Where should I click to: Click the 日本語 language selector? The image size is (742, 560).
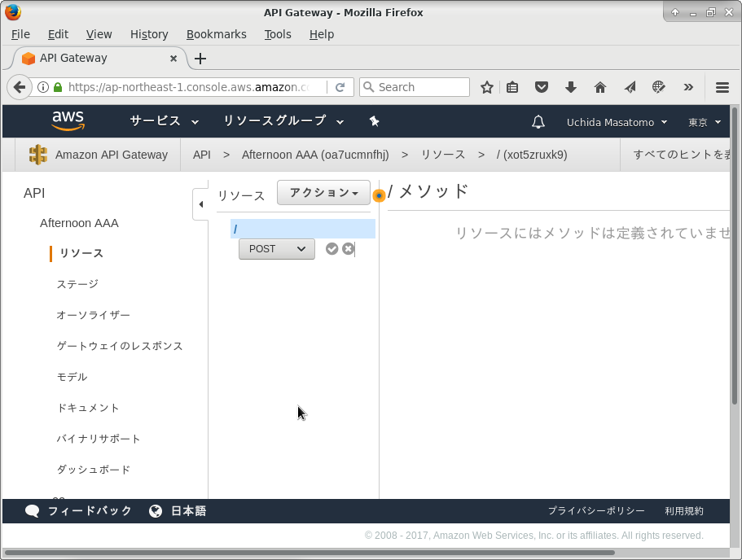[188, 511]
